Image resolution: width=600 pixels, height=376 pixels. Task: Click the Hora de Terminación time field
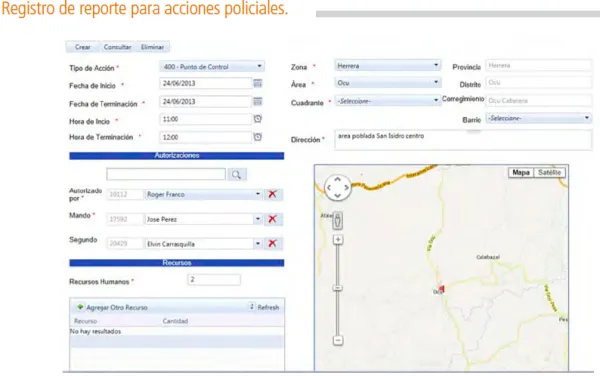205,137
